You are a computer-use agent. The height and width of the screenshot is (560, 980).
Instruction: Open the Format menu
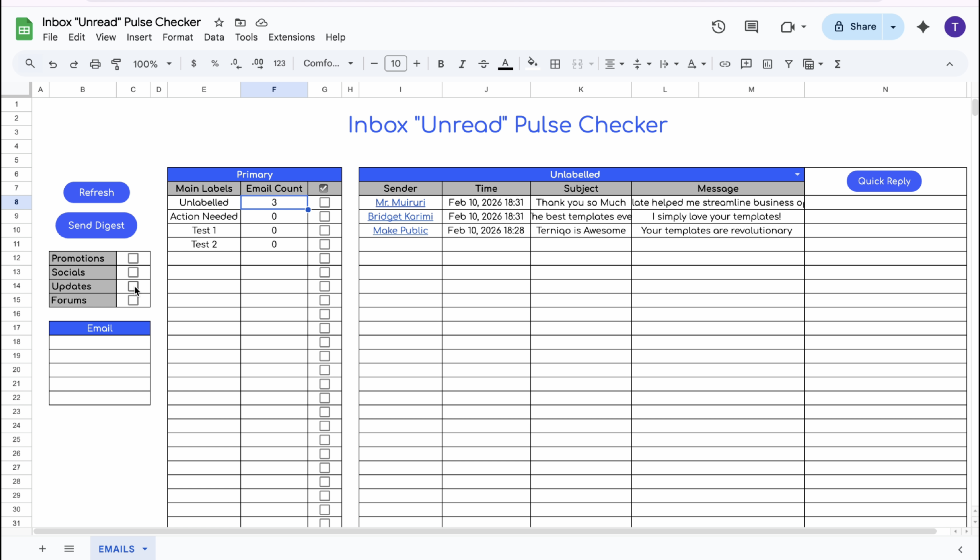pyautogui.click(x=178, y=37)
